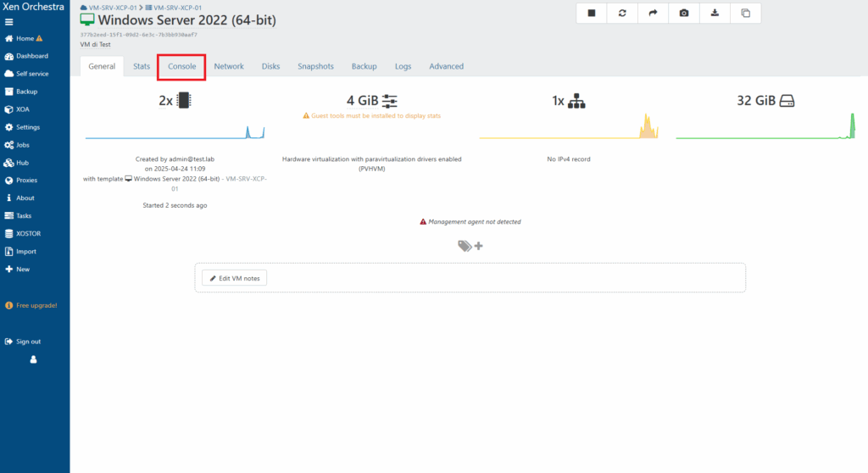Click the Xen Orchestra logo text

click(33, 7)
